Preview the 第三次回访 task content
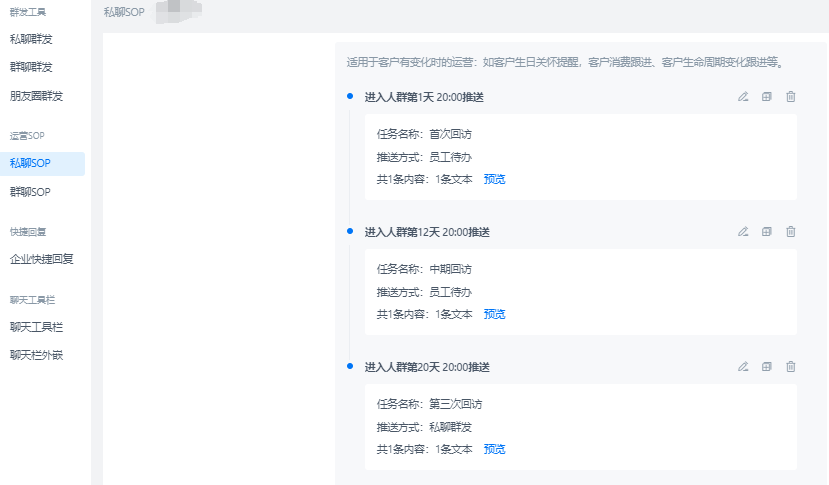 pos(494,449)
